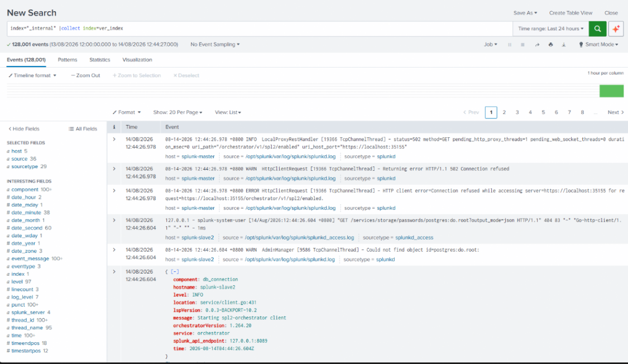The width and height of the screenshot is (628, 364).
Task: Switch to Visualization tab
Action: (x=137, y=60)
